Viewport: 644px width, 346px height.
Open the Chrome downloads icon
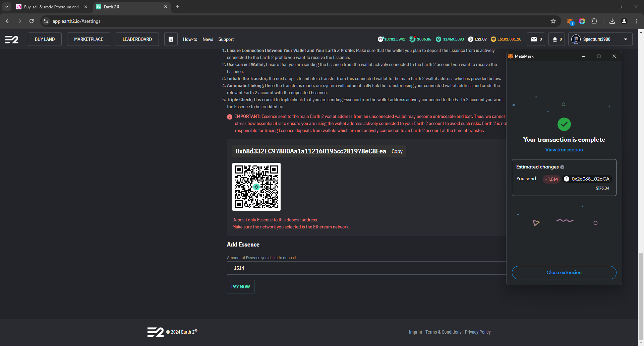point(612,21)
